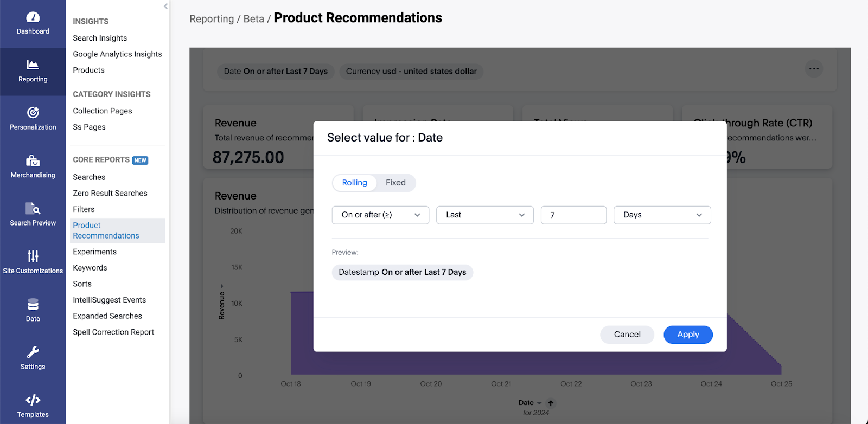Open Searches report
The width and height of the screenshot is (868, 424).
(89, 177)
